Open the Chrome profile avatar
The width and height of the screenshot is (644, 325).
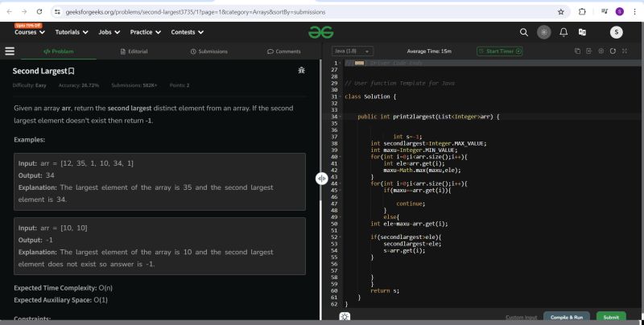click(x=619, y=11)
